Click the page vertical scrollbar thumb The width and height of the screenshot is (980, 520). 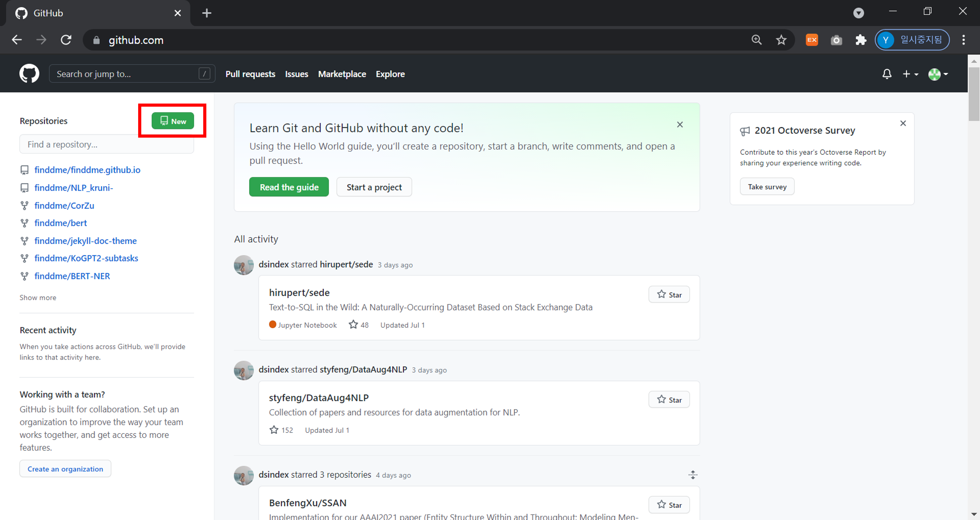click(974, 94)
